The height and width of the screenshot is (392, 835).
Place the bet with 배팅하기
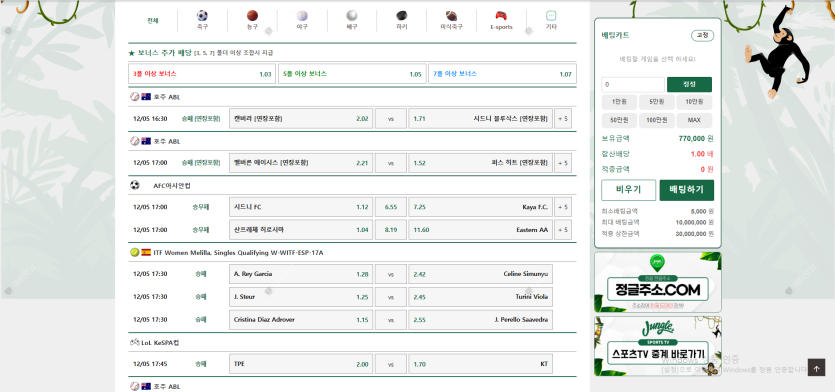pyautogui.click(x=686, y=190)
